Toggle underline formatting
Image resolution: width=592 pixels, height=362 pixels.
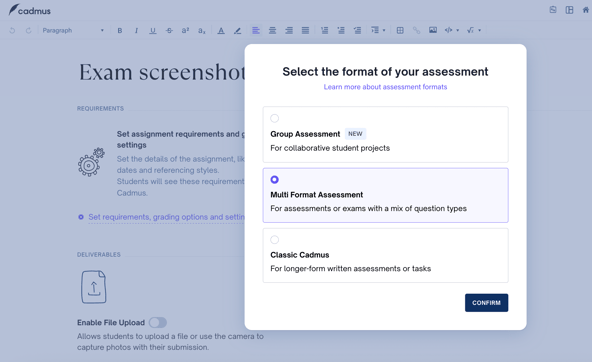point(153,31)
